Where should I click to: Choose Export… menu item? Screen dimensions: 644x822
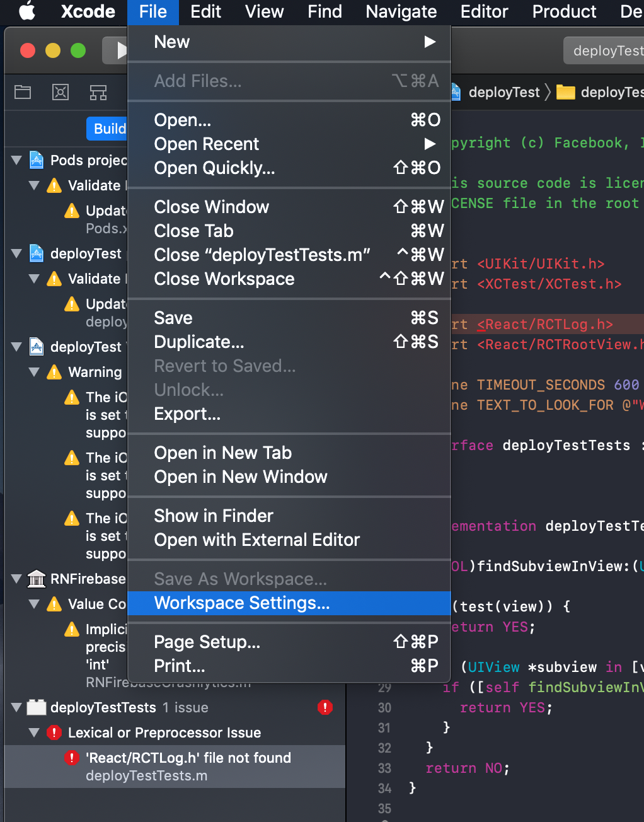point(289,414)
